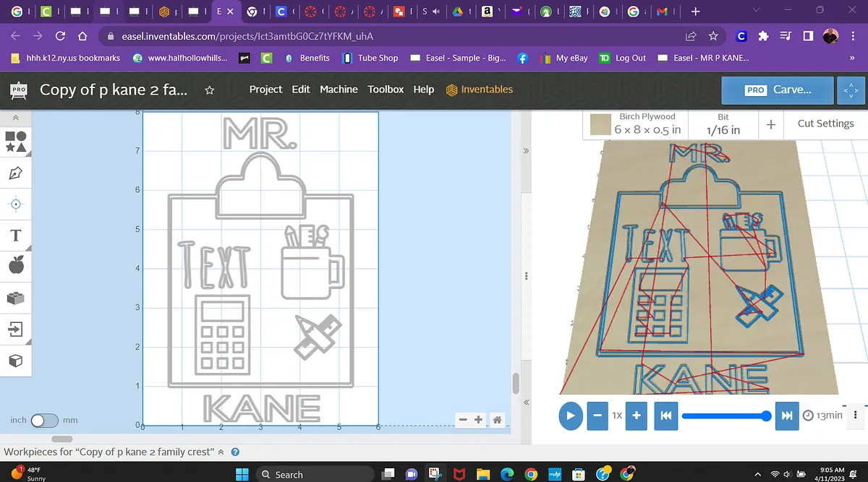Open the Shapes tool in left sidebar
Screen dimensions: 868x482
click(x=16, y=141)
